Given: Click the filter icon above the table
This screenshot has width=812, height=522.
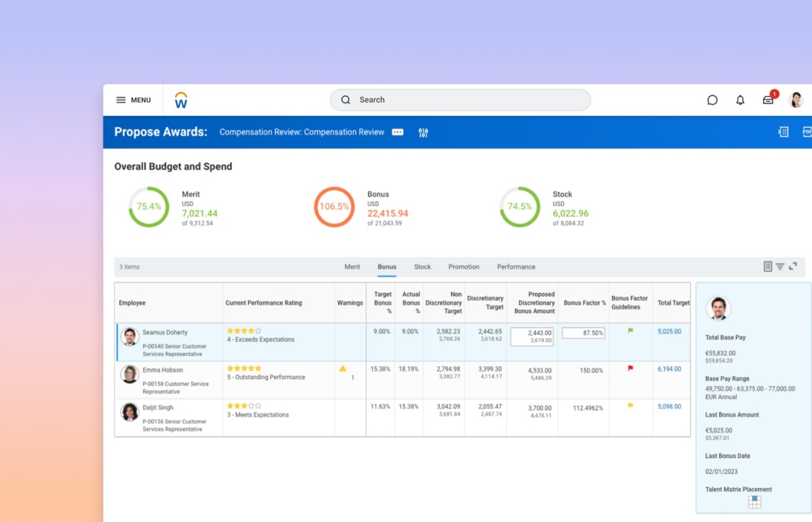Looking at the screenshot, I should pyautogui.click(x=780, y=267).
